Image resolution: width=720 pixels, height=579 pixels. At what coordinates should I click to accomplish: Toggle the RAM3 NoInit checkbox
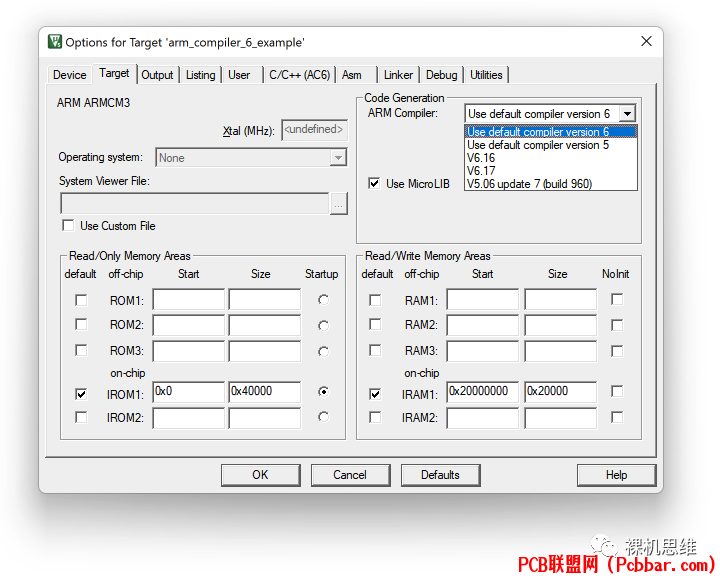[617, 351]
